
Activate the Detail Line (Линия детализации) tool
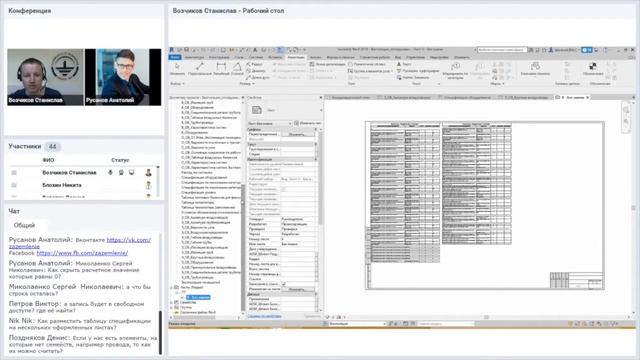pyautogui.click(x=327, y=64)
